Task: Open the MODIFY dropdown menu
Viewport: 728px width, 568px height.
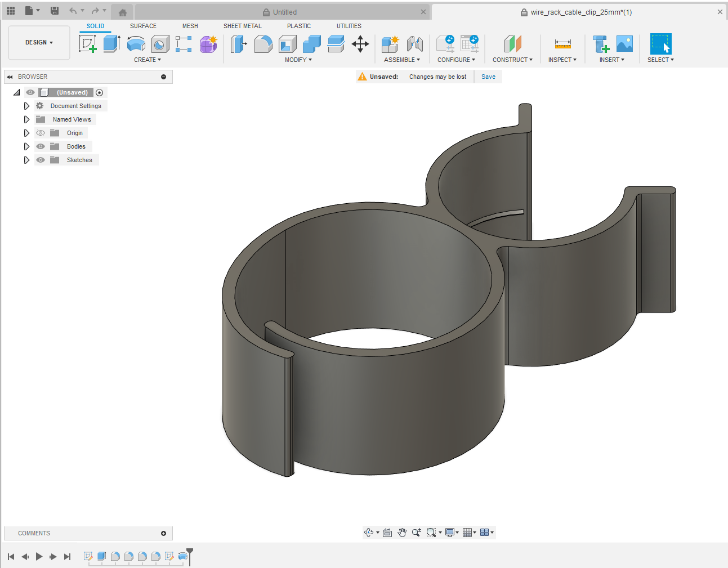Action: click(298, 60)
